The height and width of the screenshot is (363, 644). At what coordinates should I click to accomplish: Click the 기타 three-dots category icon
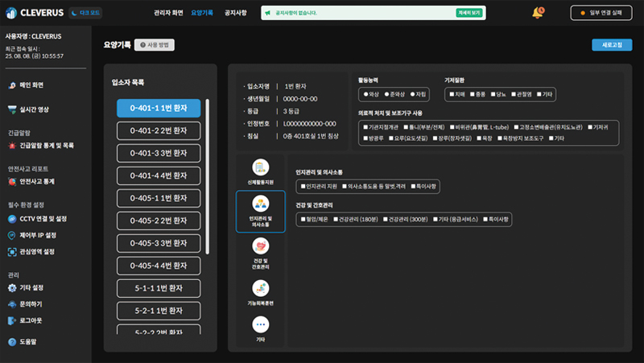pos(260,324)
